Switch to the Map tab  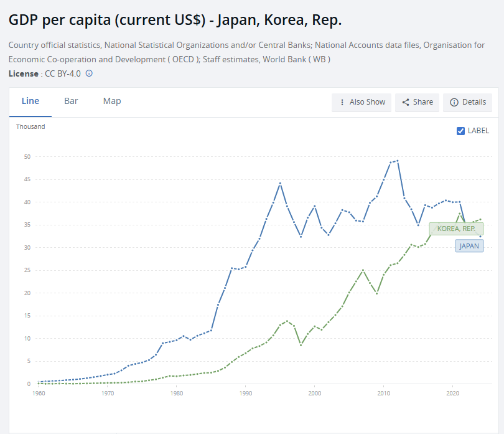[x=112, y=101]
